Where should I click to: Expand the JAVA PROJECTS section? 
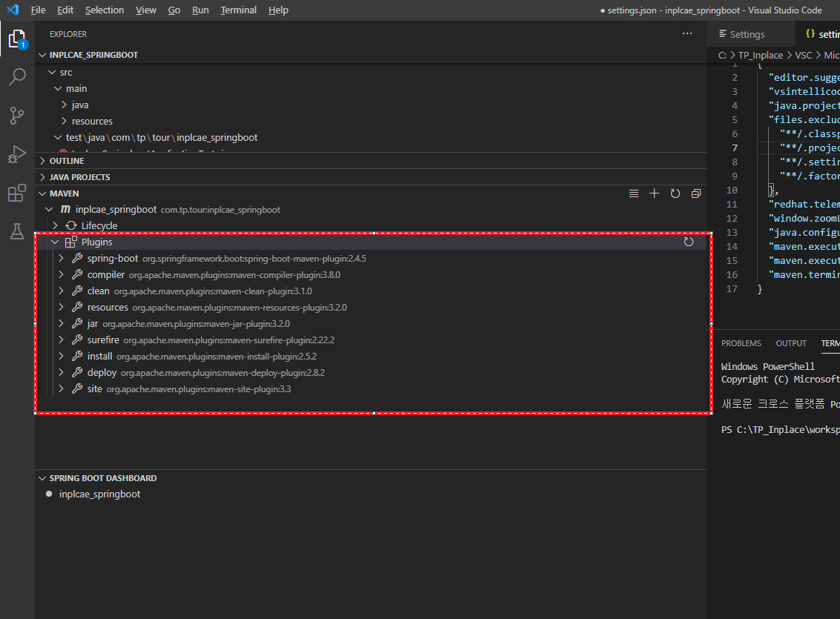[42, 177]
